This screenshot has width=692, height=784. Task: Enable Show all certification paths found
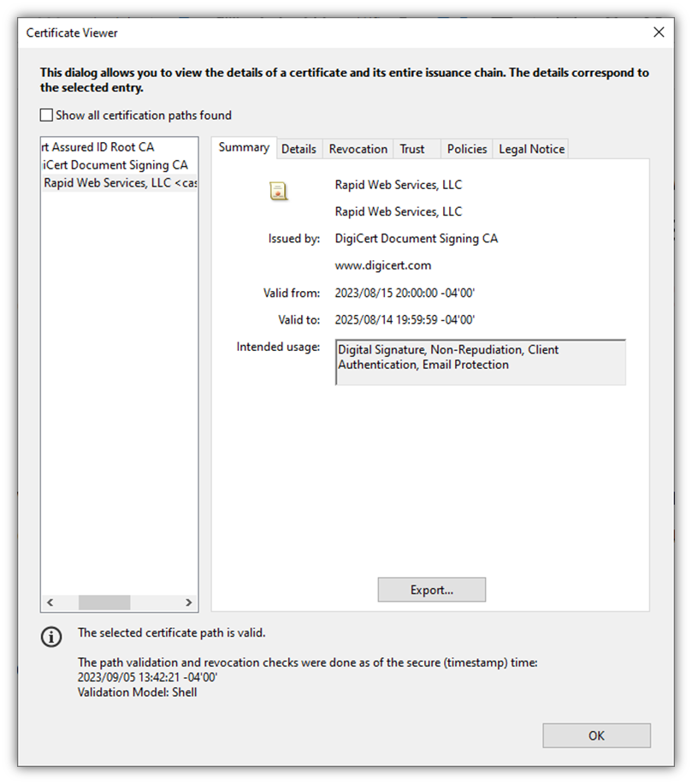(x=46, y=115)
